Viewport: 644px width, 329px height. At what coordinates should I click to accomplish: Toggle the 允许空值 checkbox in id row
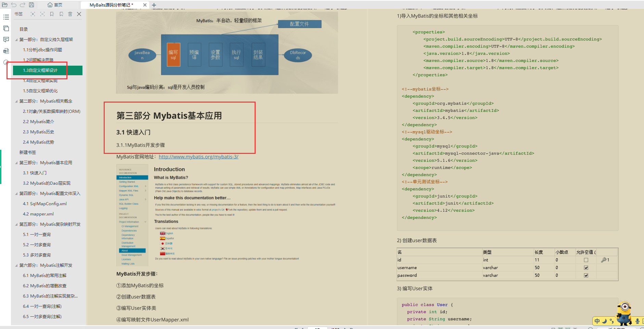(586, 260)
